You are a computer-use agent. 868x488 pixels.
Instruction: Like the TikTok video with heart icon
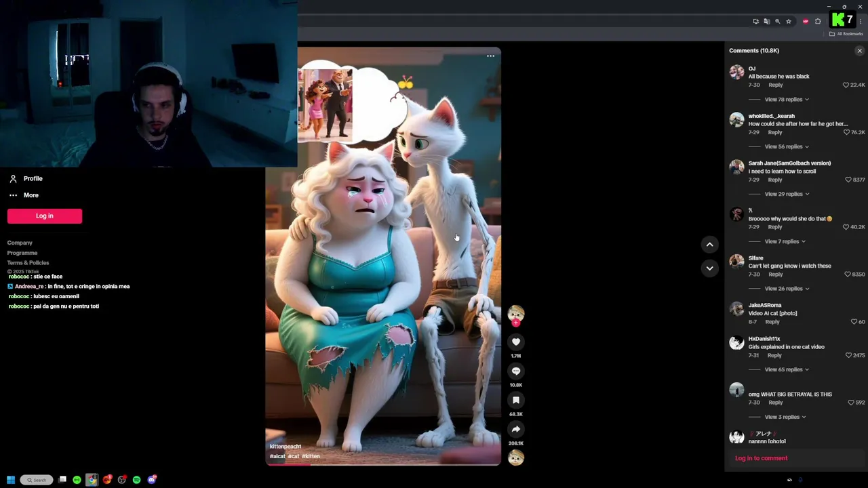pyautogui.click(x=516, y=342)
